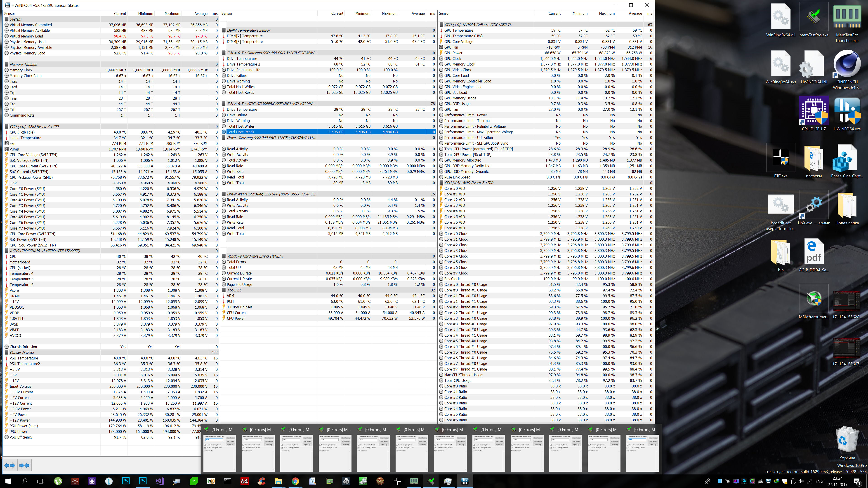Open Google Chrome from the taskbar
The image size is (868, 488).
tap(295, 481)
